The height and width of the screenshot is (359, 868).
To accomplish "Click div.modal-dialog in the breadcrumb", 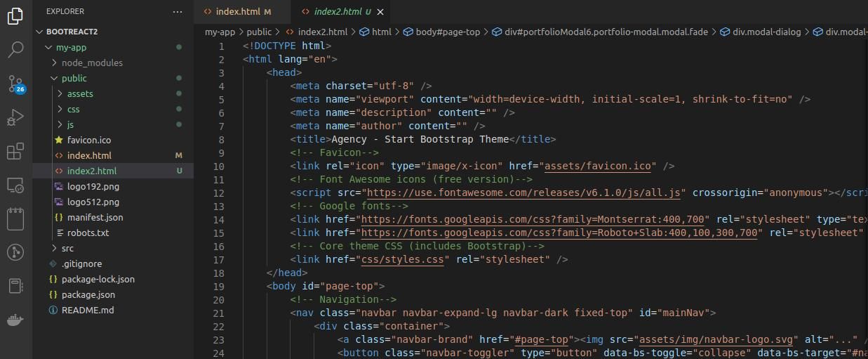I will [x=761, y=32].
